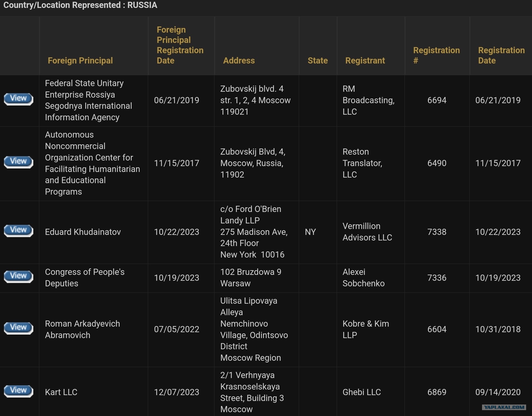Click last-column Registration Date in registration 6694 row
This screenshot has height=416, width=532.
pos(498,100)
